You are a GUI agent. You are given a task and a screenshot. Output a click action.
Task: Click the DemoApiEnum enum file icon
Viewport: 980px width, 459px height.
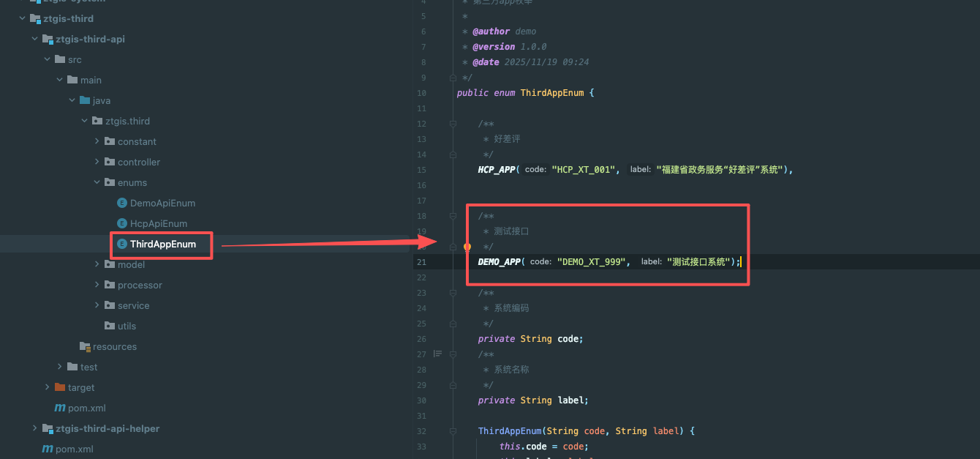[x=122, y=203]
